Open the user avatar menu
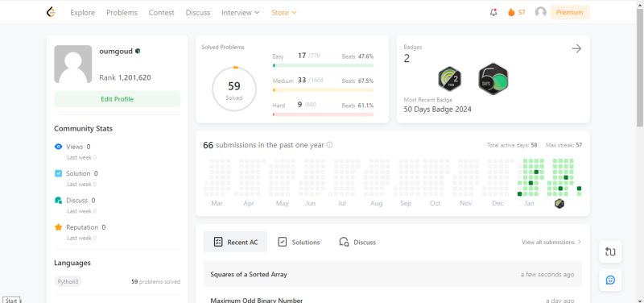644x303 pixels. [540, 12]
